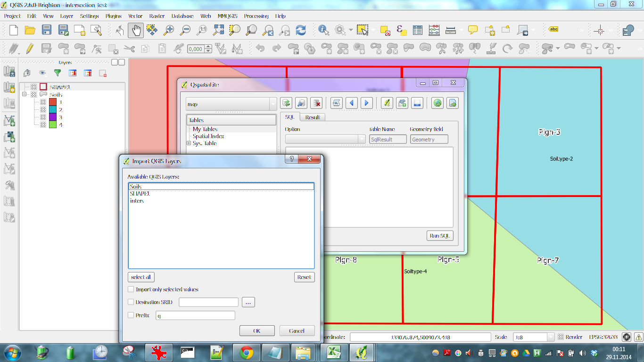Open the attribute table icon

pyautogui.click(x=417, y=30)
